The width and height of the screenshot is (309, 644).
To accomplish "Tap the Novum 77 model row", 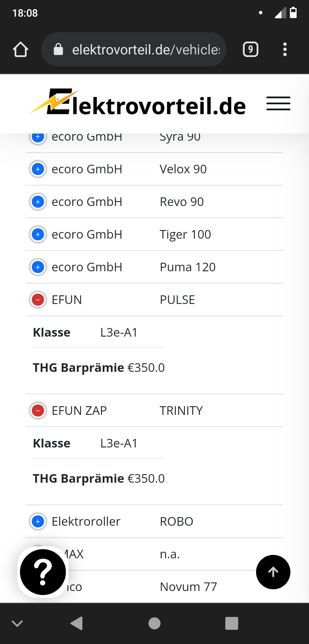I will [x=188, y=587].
